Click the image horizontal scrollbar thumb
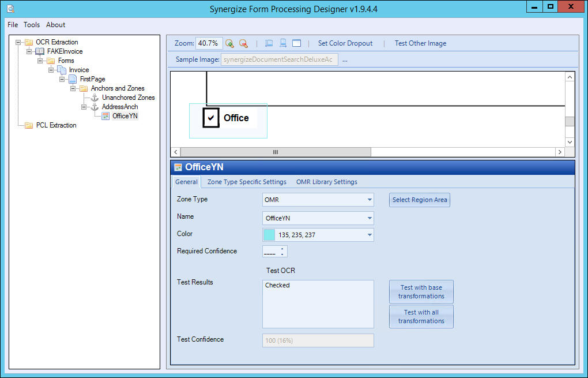Viewport: 588px width, 378px height. (276, 152)
